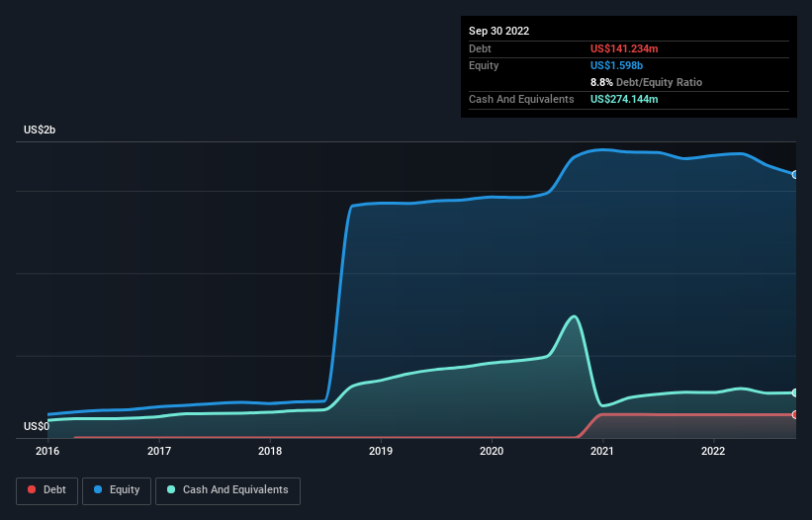Click the 2018 x-axis label

(x=270, y=451)
